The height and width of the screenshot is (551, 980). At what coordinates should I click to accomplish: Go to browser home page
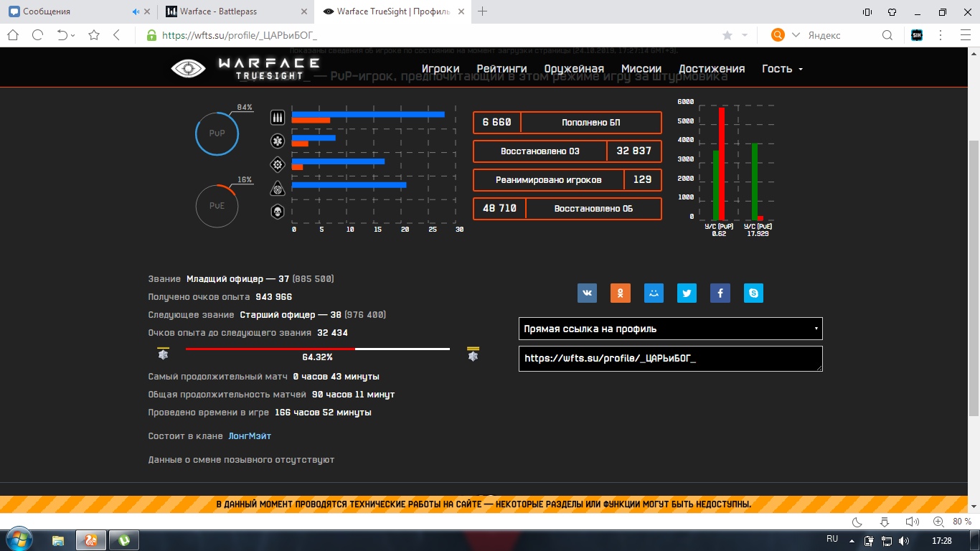point(13,35)
